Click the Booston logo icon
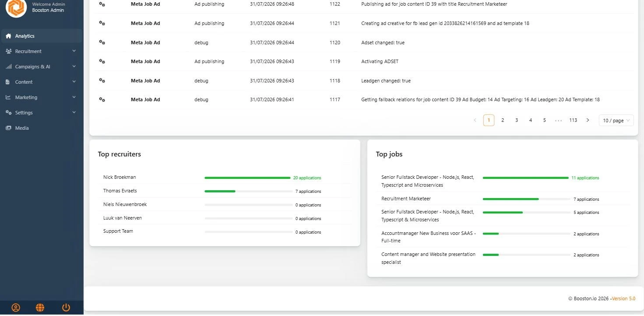This screenshot has height=316, width=644. (16, 7)
